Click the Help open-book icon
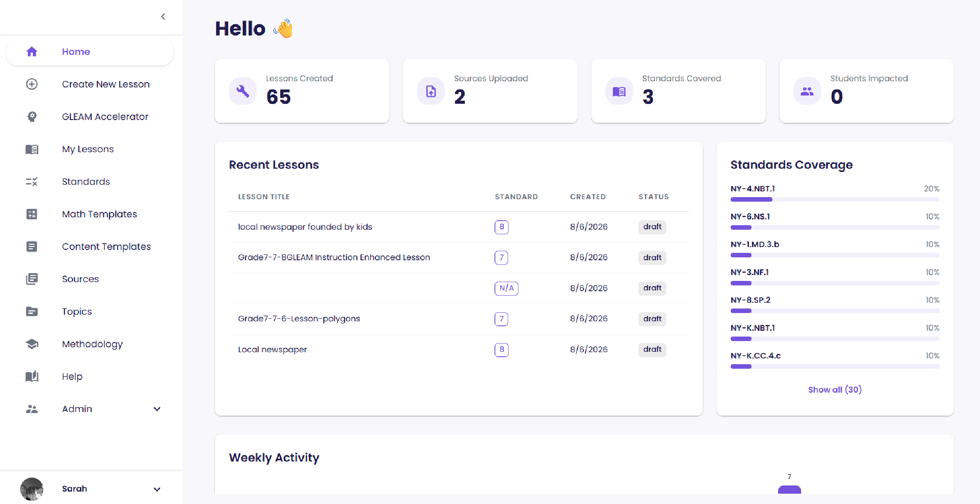The width and height of the screenshot is (980, 504). pos(32,377)
